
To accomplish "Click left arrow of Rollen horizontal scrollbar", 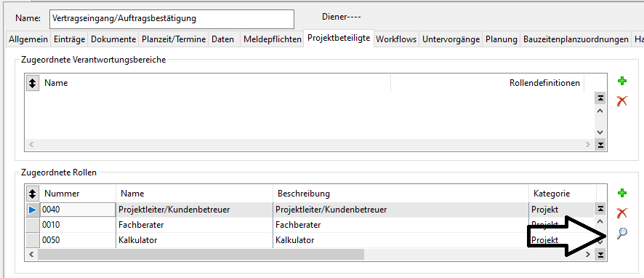I will [x=32, y=255].
